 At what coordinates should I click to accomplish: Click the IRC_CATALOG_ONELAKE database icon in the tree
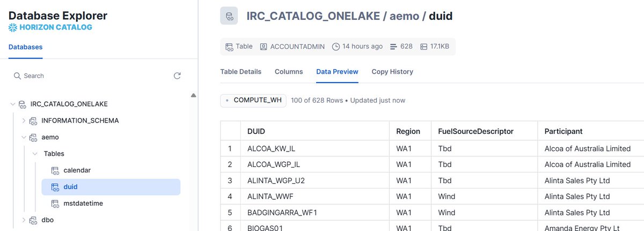click(22, 104)
